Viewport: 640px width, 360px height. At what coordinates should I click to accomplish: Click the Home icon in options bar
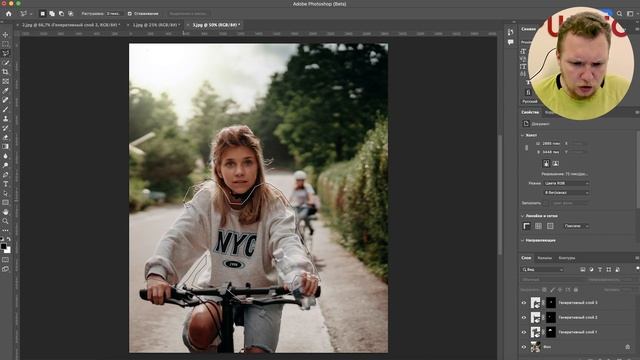point(9,13)
